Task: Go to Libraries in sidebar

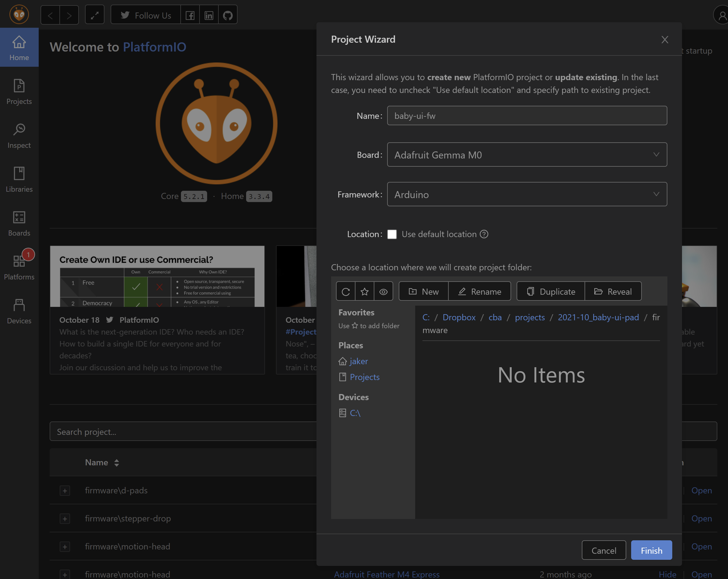Action: tap(19, 179)
